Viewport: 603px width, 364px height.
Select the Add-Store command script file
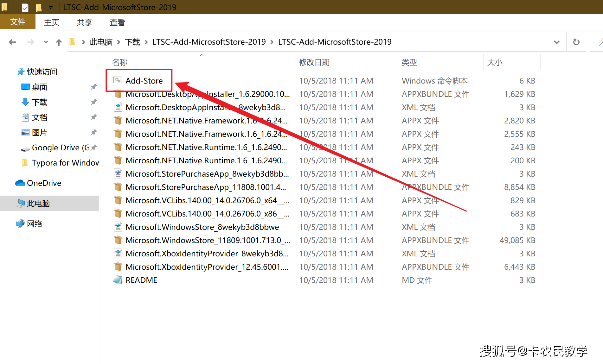(144, 81)
